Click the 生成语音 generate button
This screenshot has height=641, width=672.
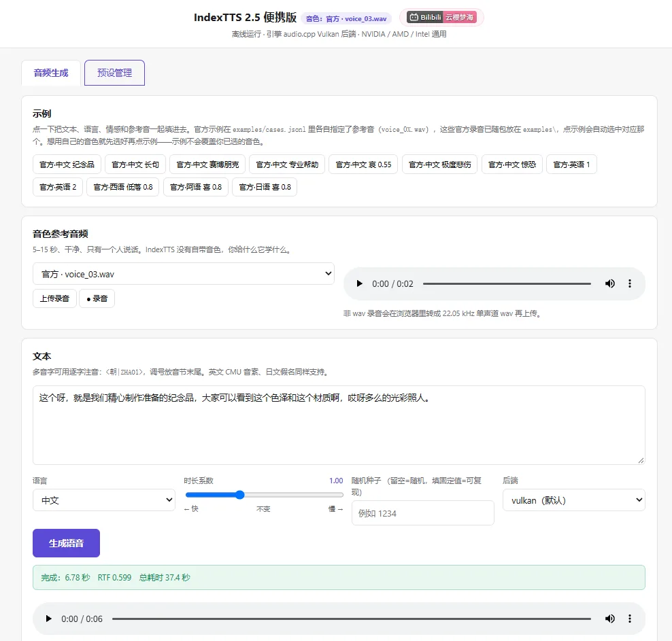[67, 543]
